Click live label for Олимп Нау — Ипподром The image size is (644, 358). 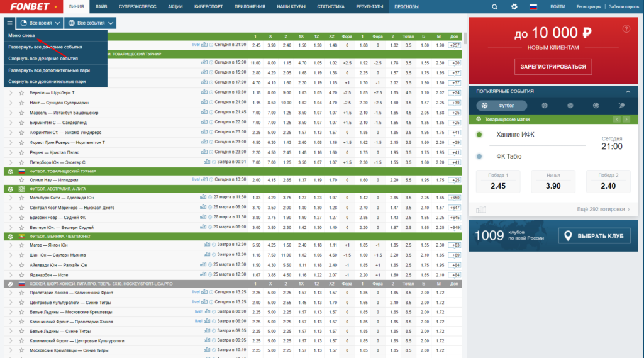tap(196, 179)
